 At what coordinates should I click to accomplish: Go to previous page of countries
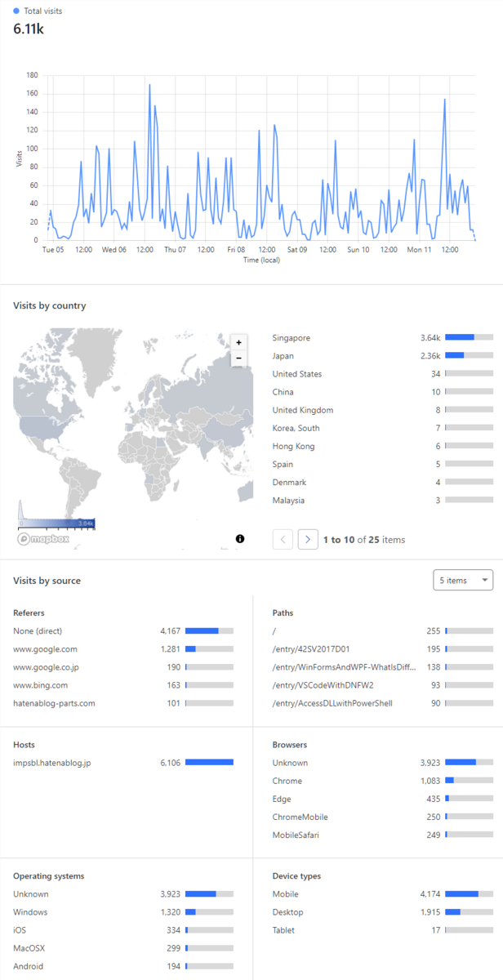283,539
